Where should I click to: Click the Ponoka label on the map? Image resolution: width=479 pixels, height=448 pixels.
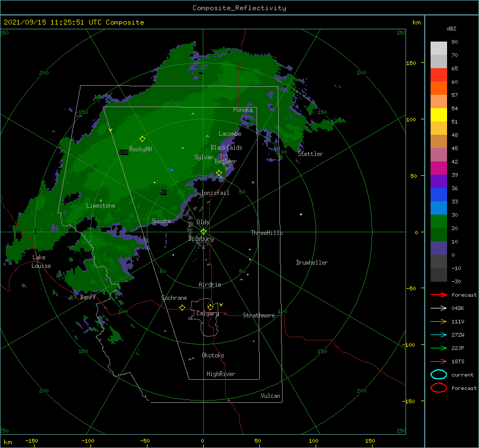(243, 110)
